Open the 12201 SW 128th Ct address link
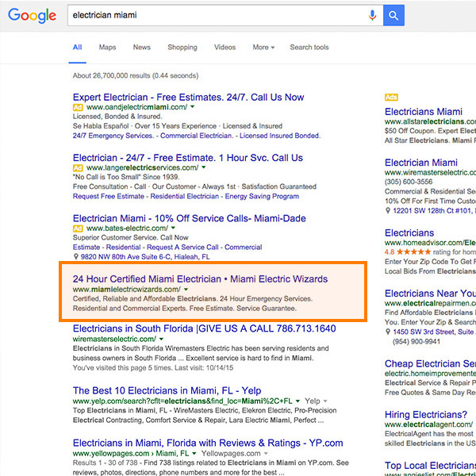Image resolution: width=476 pixels, height=476 pixels. click(435, 211)
